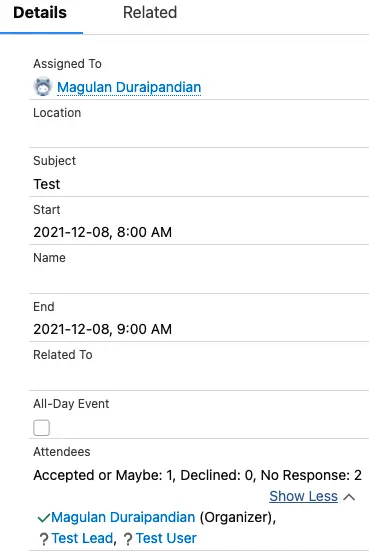Click the question mark before Test User
Viewport: 369px width, 553px height.
[128, 539]
